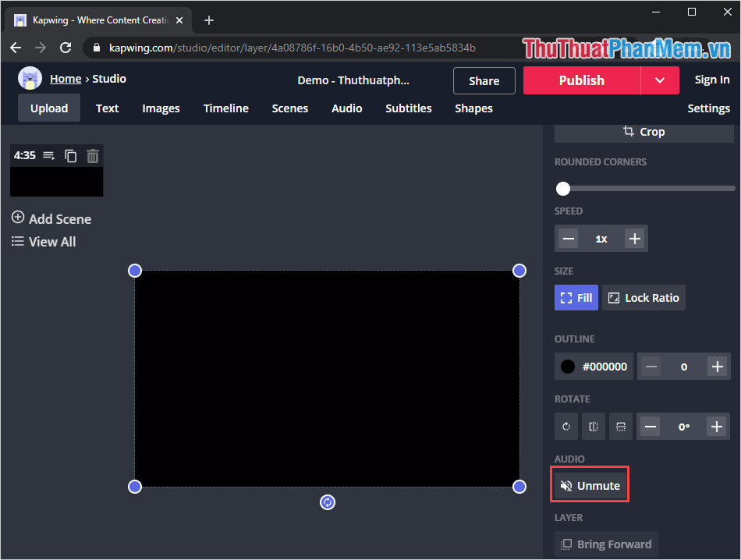Flip the layer vertically
The height and width of the screenshot is (560, 741).
620,426
